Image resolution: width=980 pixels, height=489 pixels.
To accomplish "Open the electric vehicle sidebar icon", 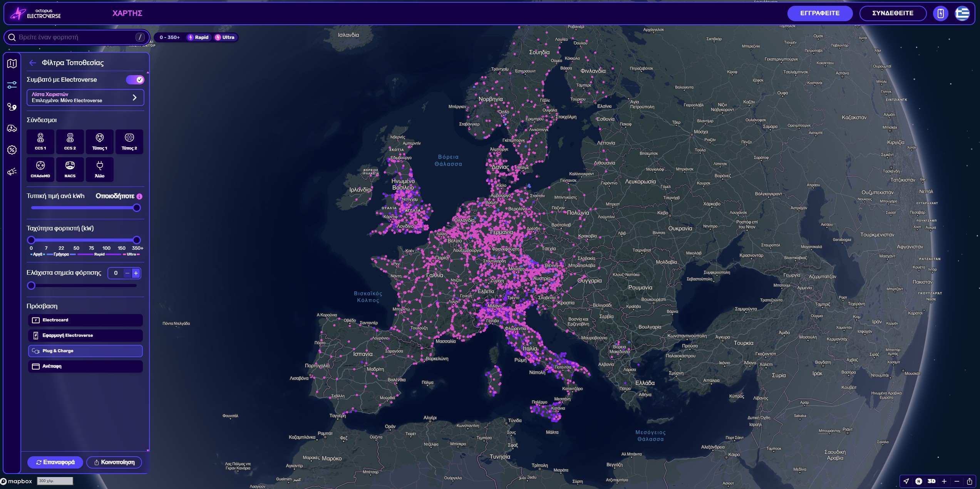I will point(12,128).
